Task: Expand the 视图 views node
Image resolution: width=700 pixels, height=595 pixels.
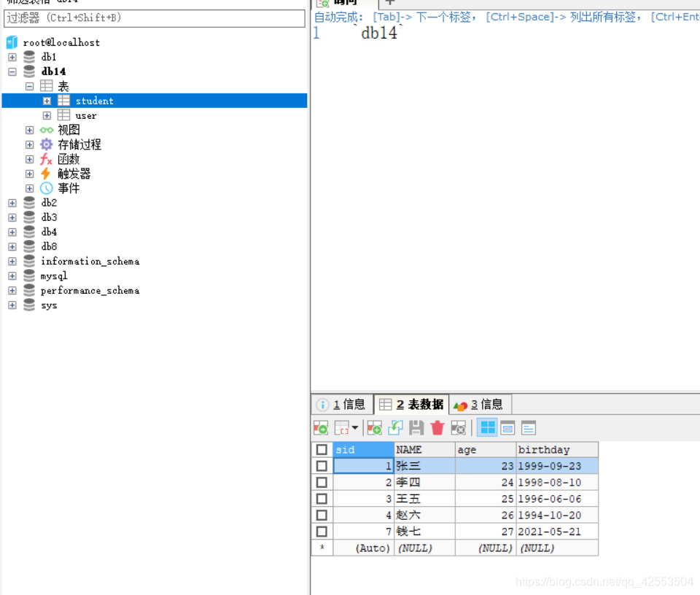Action: [29, 131]
